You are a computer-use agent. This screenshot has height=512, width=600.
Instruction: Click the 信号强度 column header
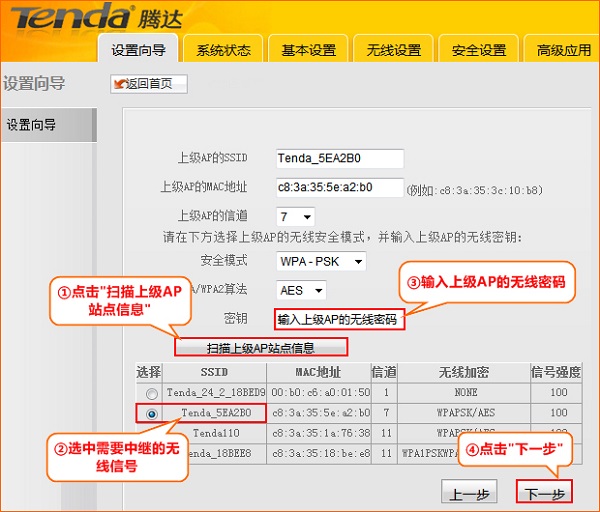pyautogui.click(x=556, y=372)
